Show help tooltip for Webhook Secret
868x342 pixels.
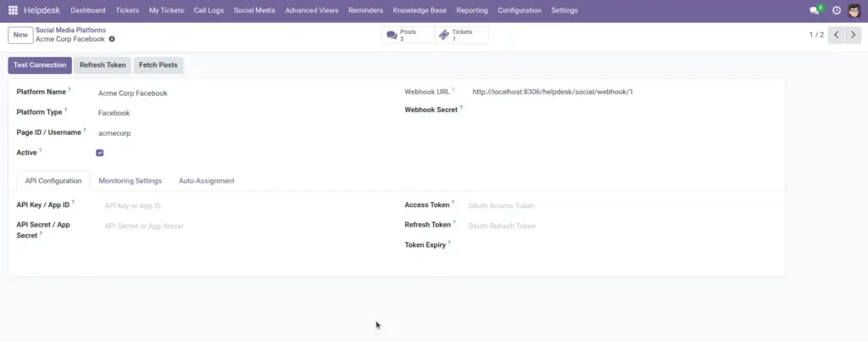point(461,108)
